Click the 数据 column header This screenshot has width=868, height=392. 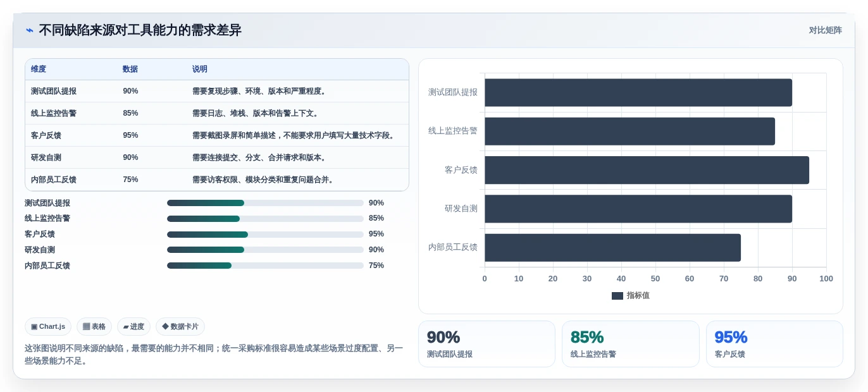click(130, 69)
